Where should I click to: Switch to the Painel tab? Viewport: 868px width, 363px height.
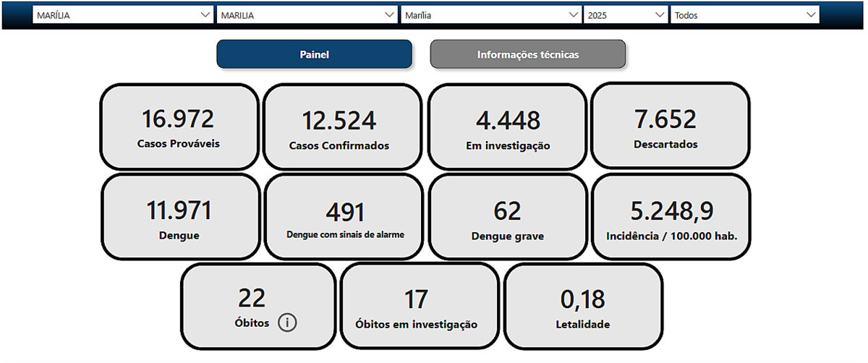pos(314,54)
